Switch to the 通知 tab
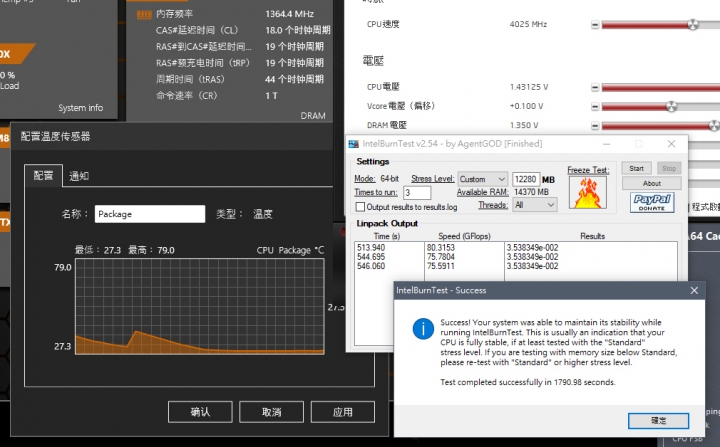 coord(79,176)
